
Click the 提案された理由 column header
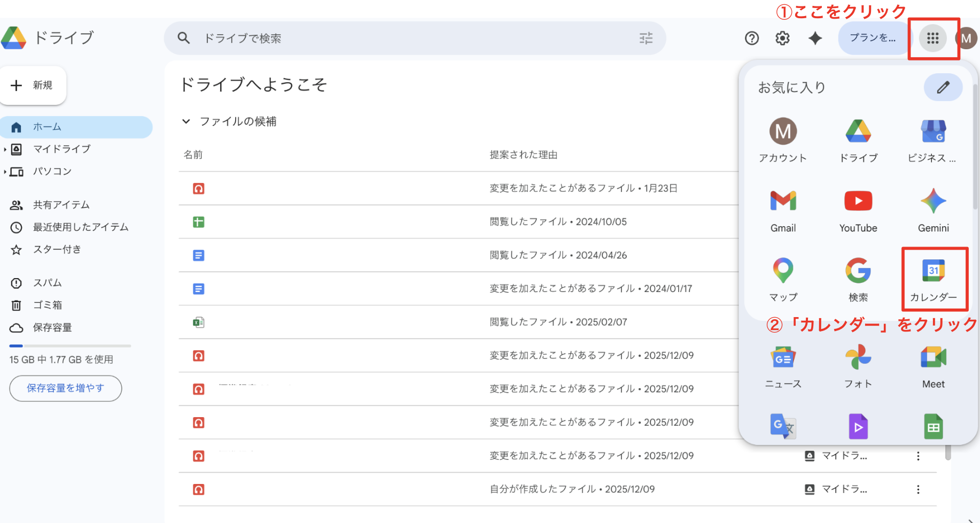(524, 155)
